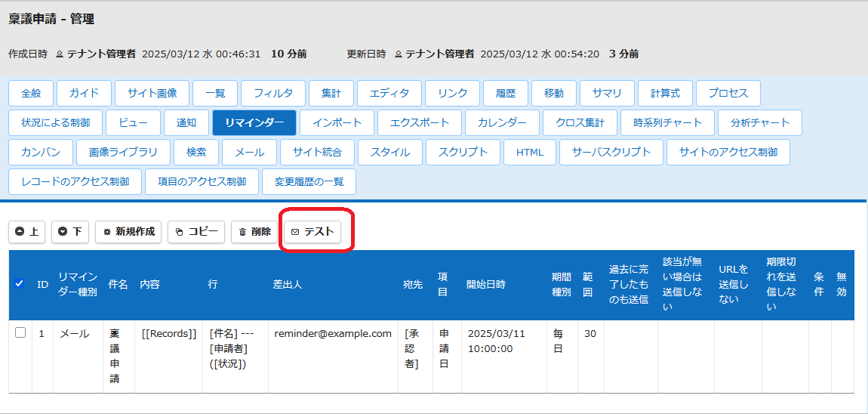The width and height of the screenshot is (868, 414).
Task: Open the プロセス tab
Action: (x=728, y=93)
